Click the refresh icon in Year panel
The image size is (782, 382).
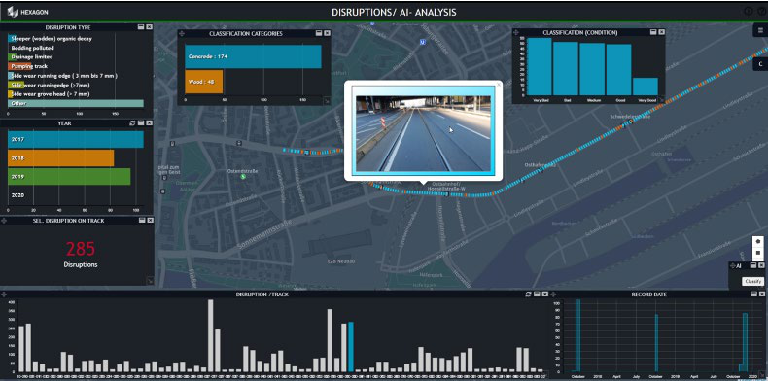(132, 123)
